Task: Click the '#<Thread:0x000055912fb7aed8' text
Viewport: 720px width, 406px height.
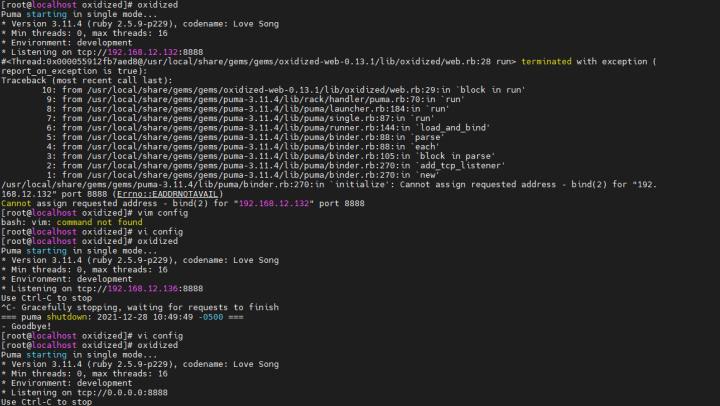Action: pos(69,62)
